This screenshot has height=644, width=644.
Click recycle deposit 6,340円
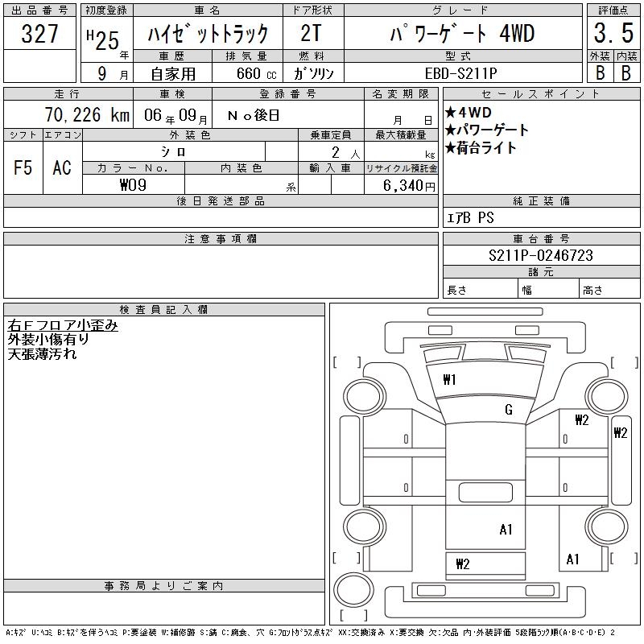tap(409, 186)
